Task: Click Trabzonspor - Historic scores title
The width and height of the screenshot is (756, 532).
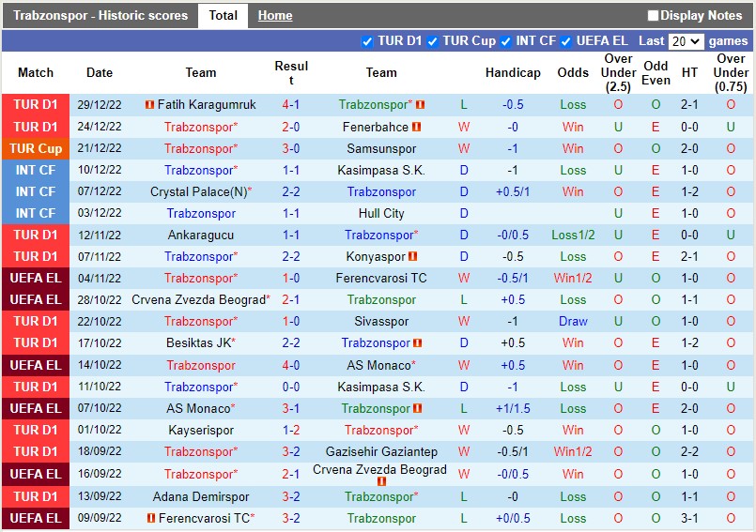Action: [100, 15]
